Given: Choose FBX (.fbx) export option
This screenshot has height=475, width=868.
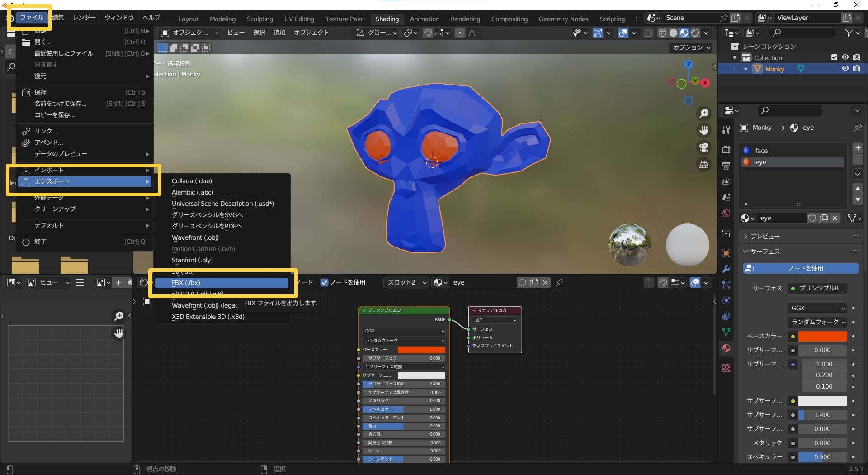Looking at the screenshot, I should pos(222,283).
